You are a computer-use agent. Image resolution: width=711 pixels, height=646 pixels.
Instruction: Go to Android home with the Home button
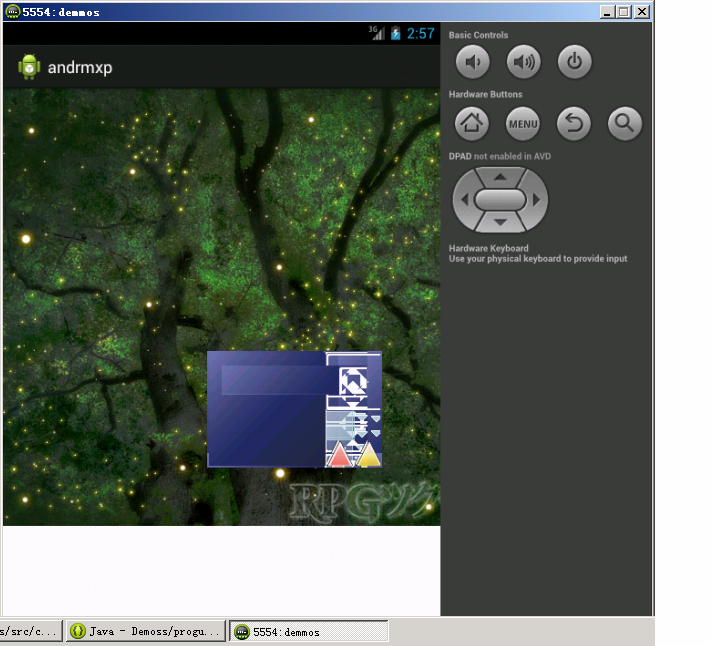(x=472, y=123)
